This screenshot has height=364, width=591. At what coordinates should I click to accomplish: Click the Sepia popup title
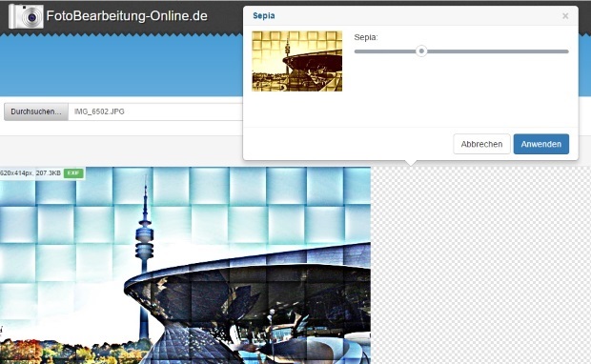[264, 16]
